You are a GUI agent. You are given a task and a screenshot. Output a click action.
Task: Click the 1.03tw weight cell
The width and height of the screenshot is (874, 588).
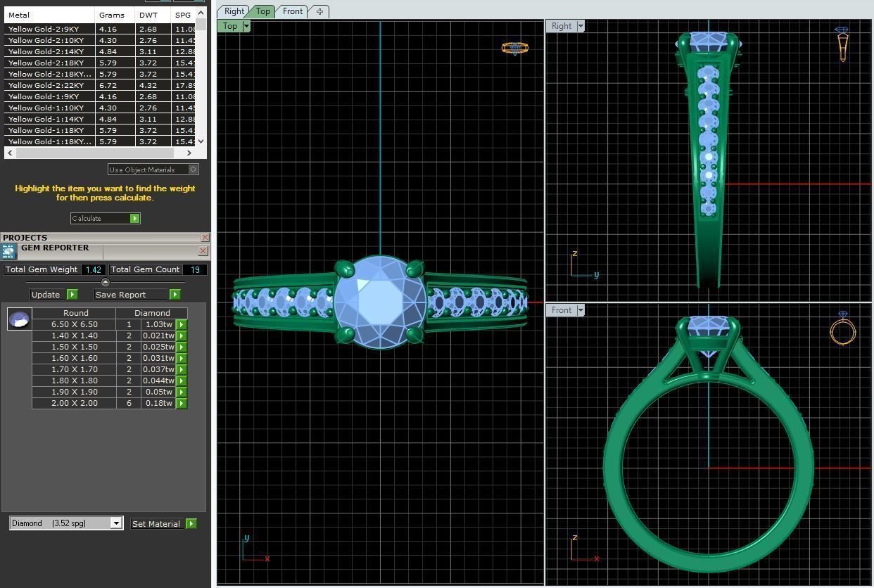tap(158, 324)
